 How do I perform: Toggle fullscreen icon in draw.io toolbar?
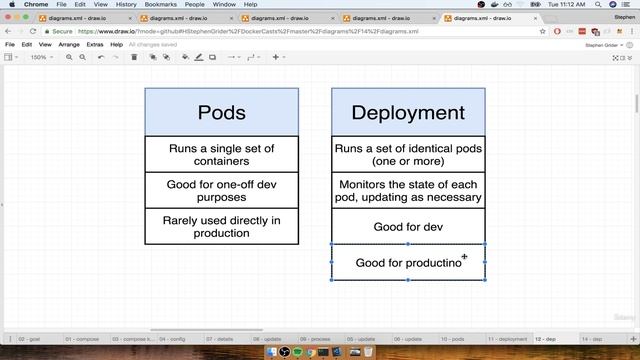coord(615,58)
